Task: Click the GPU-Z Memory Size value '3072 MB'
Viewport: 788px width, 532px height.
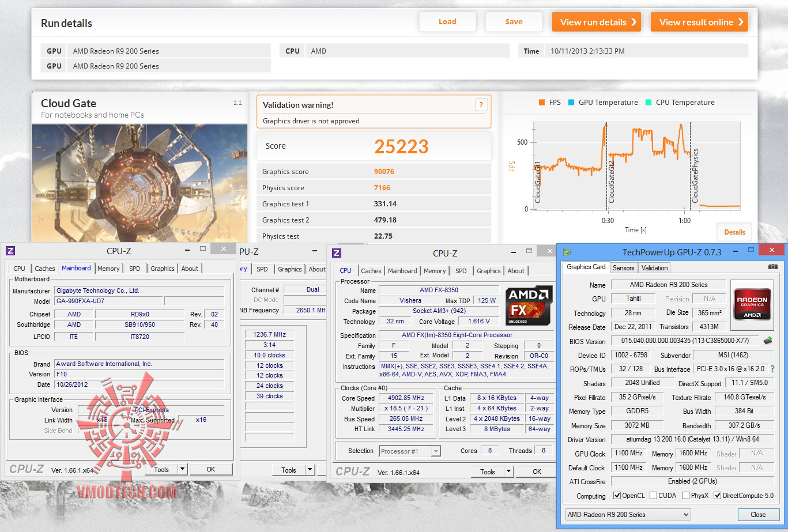Action: (x=638, y=425)
